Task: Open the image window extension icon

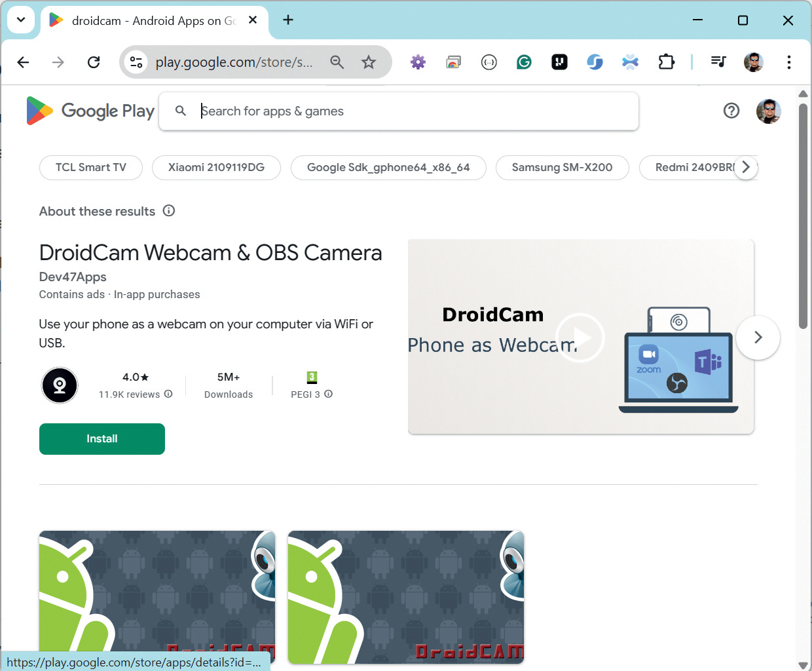Action: point(453,62)
